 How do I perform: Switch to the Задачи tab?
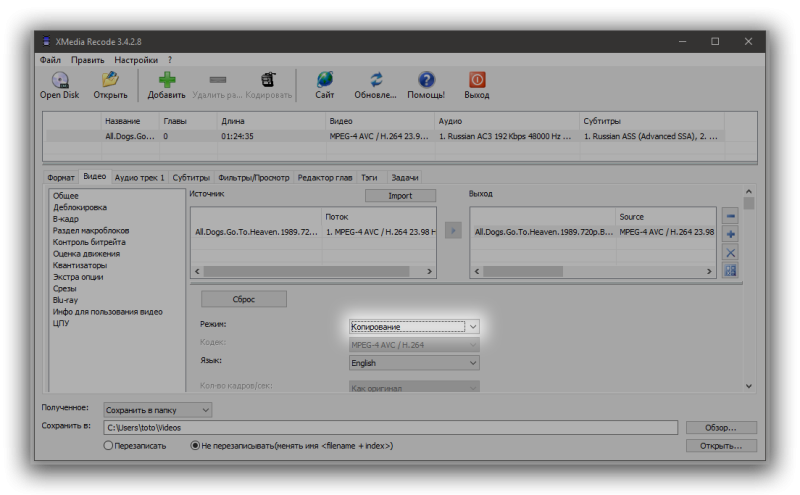tap(405, 178)
